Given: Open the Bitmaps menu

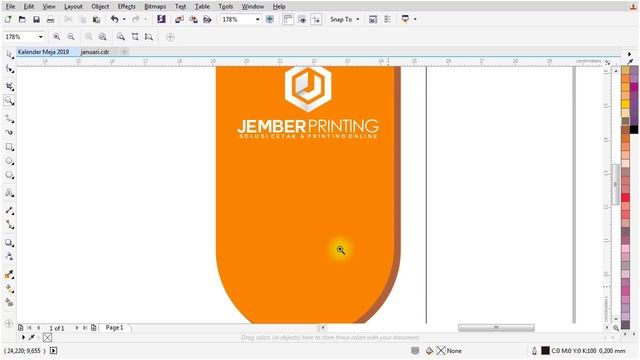Looking at the screenshot, I should click(x=155, y=7).
